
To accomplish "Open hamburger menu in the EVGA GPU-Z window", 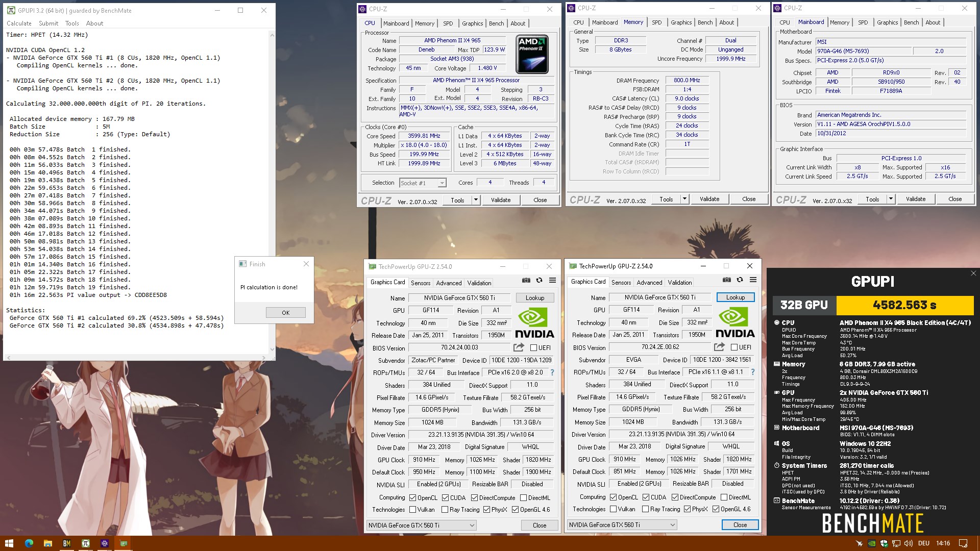I will pos(753,280).
